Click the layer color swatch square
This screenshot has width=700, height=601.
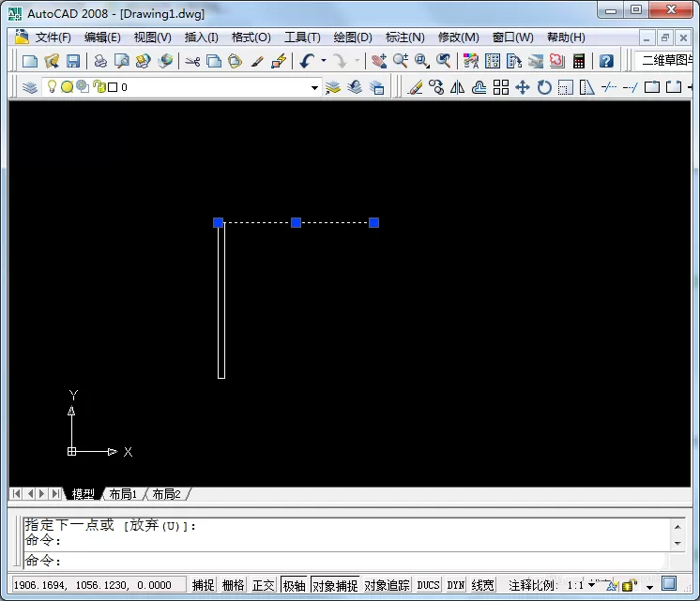click(x=113, y=87)
